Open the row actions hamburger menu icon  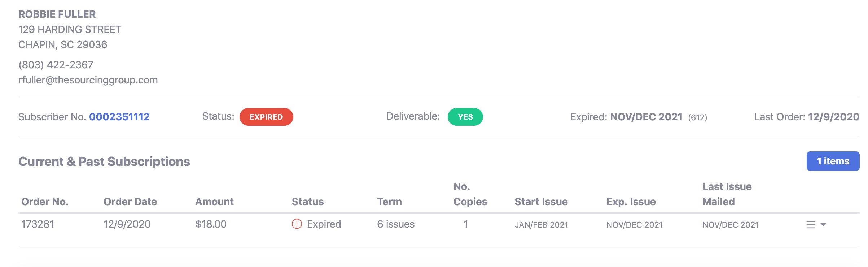pyautogui.click(x=811, y=225)
